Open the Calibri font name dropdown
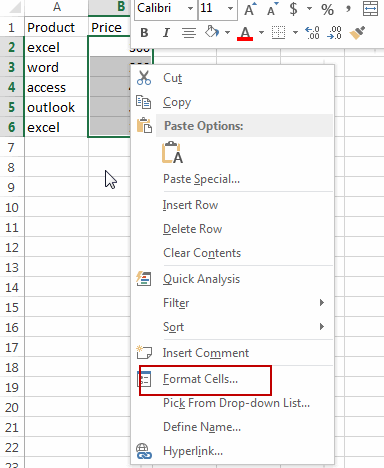The height and width of the screenshot is (468, 384). 190,8
